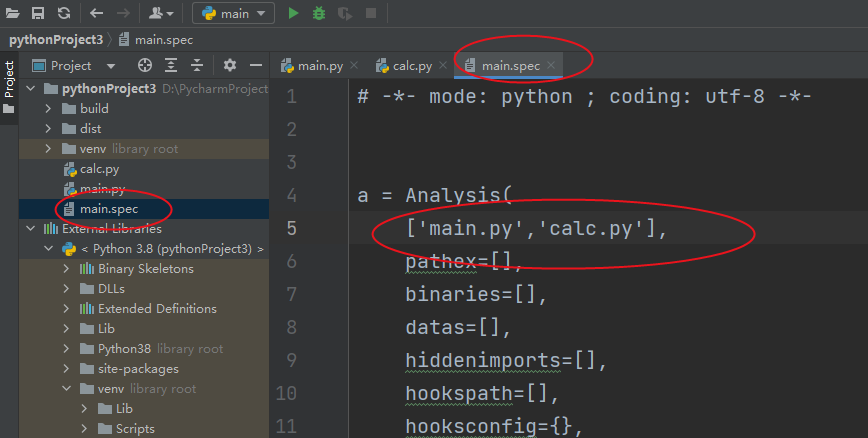Open the Project vertical tool window tab
The image size is (868, 438).
[x=9, y=86]
